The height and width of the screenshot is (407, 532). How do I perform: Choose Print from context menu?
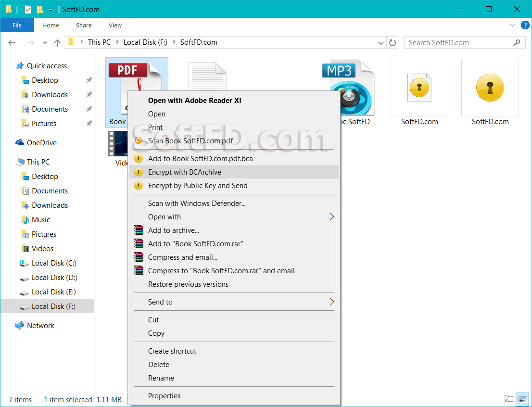(234, 127)
